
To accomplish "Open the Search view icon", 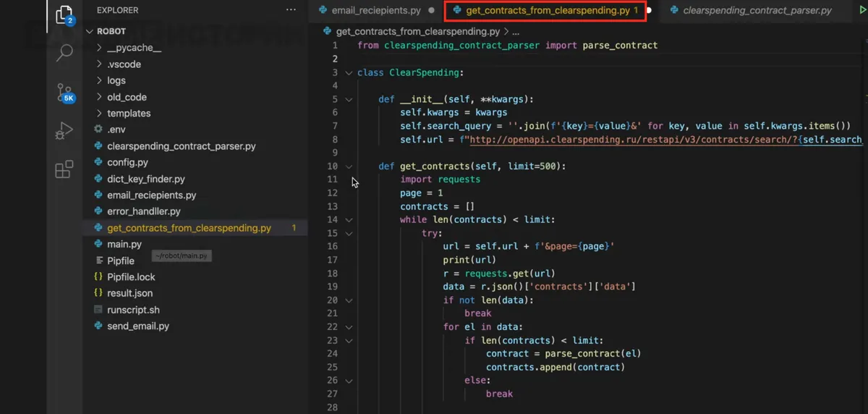I will click(64, 53).
